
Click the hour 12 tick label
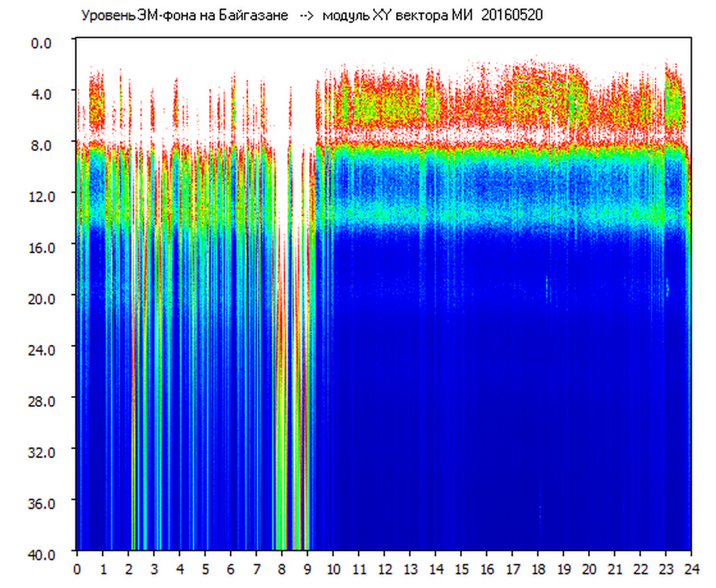385,569
